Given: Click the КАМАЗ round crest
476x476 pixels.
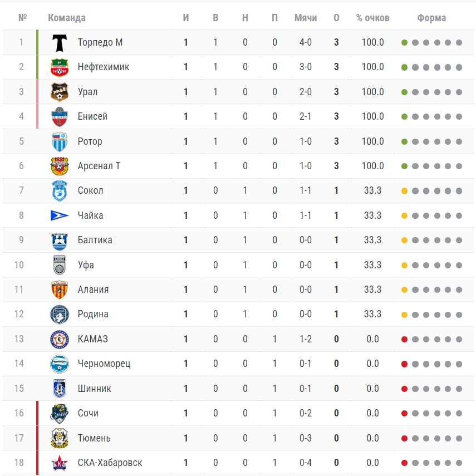Looking at the screenshot, I should [x=60, y=340].
